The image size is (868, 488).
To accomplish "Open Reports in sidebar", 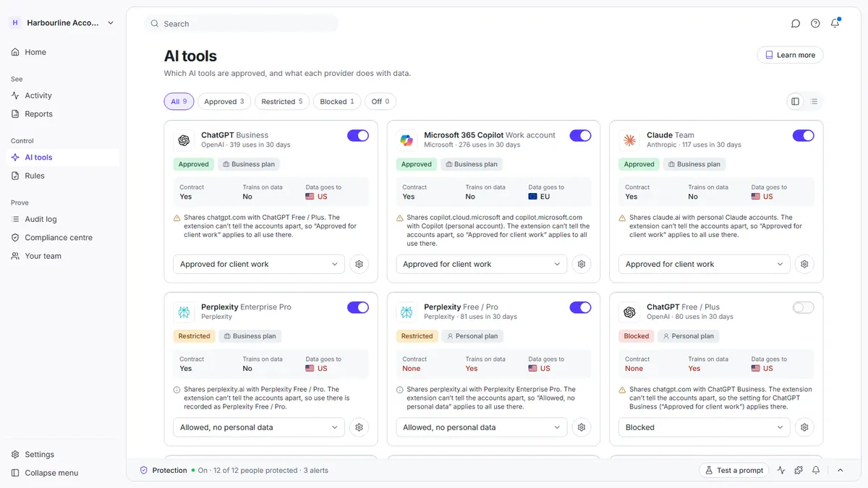I will coord(62,114).
